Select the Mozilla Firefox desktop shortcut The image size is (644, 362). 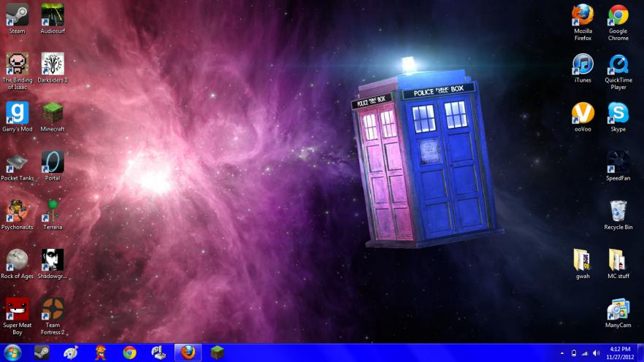point(583,15)
